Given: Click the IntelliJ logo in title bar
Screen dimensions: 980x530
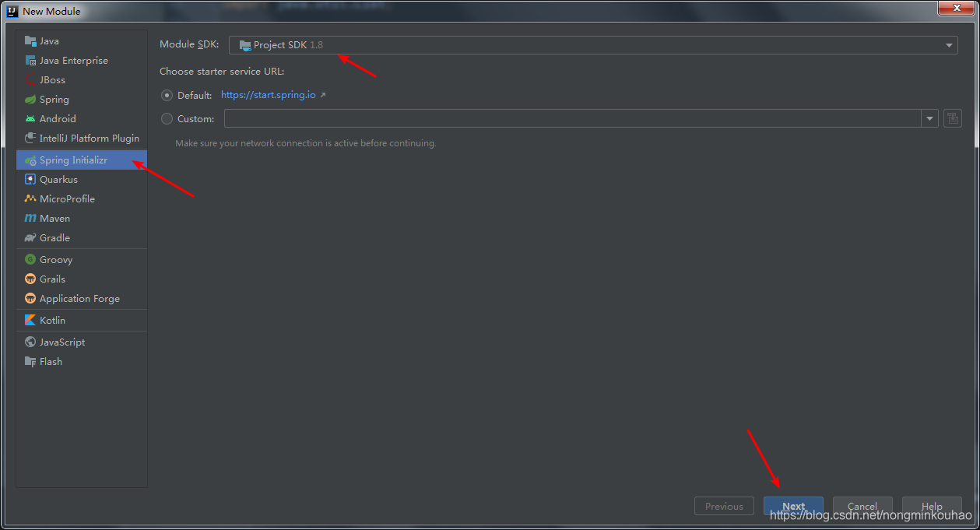Looking at the screenshot, I should pos(12,11).
